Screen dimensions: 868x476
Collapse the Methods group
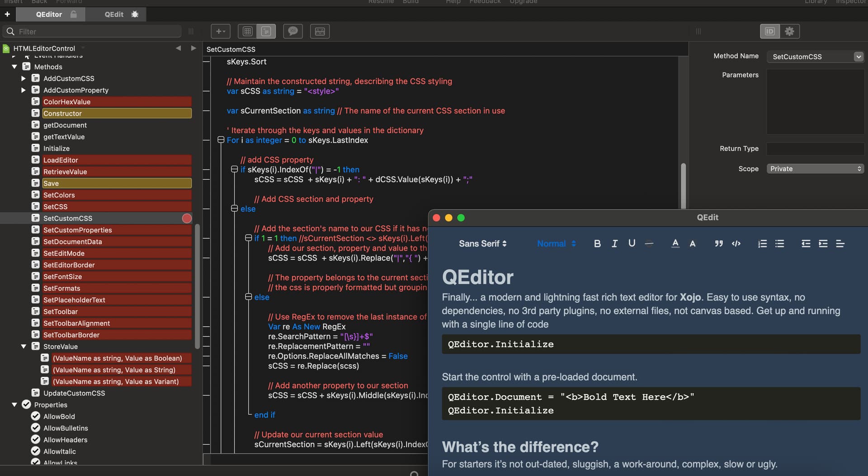point(14,67)
